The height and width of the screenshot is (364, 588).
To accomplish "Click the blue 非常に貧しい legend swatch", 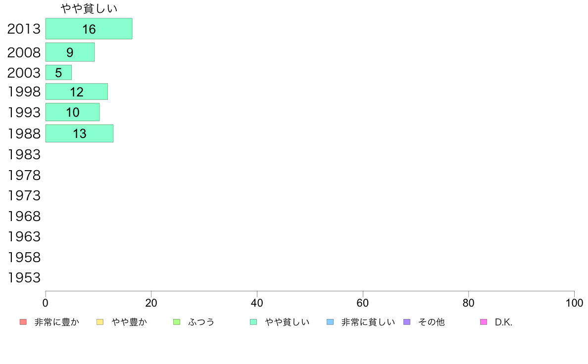I will pos(330,322).
